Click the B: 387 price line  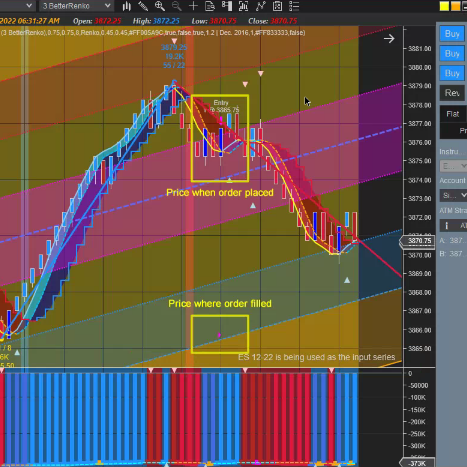[x=453, y=254]
